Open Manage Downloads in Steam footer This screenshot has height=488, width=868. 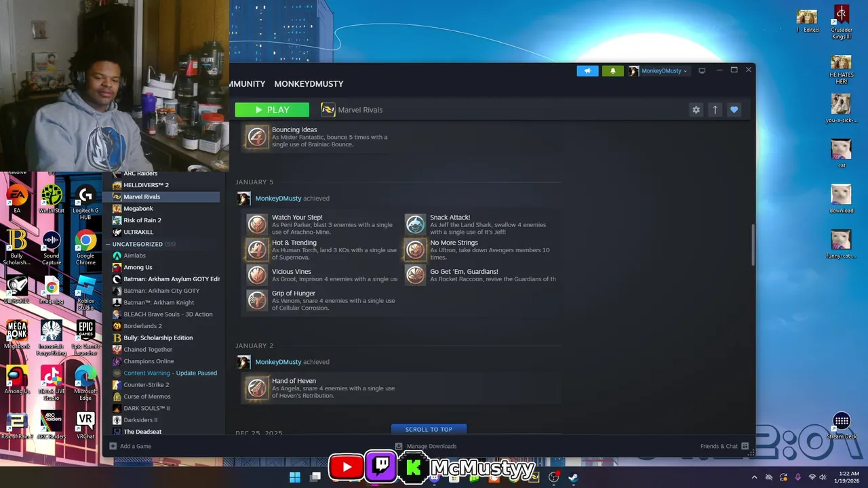point(426,446)
